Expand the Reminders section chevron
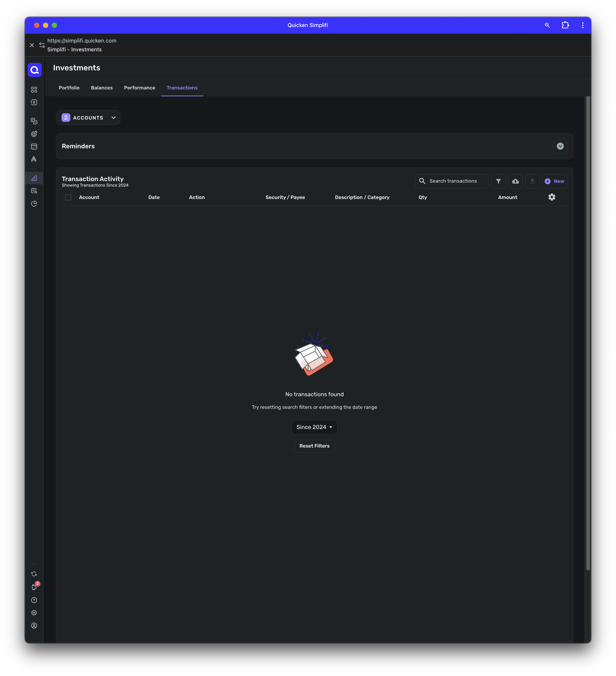This screenshot has width=616, height=676. (560, 146)
